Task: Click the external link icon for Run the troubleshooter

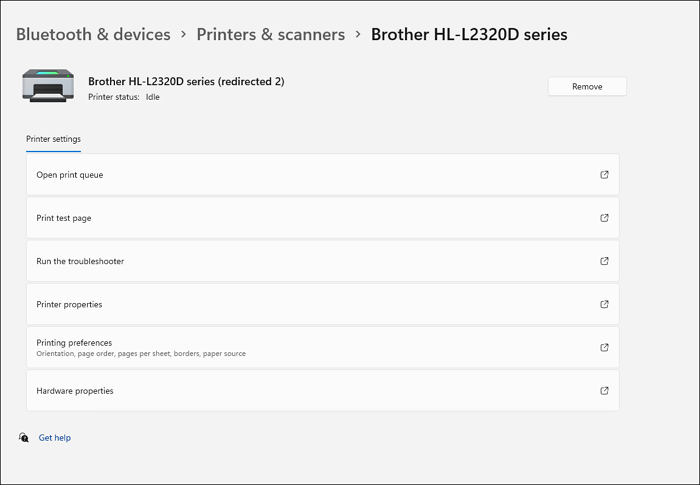Action: 604,261
